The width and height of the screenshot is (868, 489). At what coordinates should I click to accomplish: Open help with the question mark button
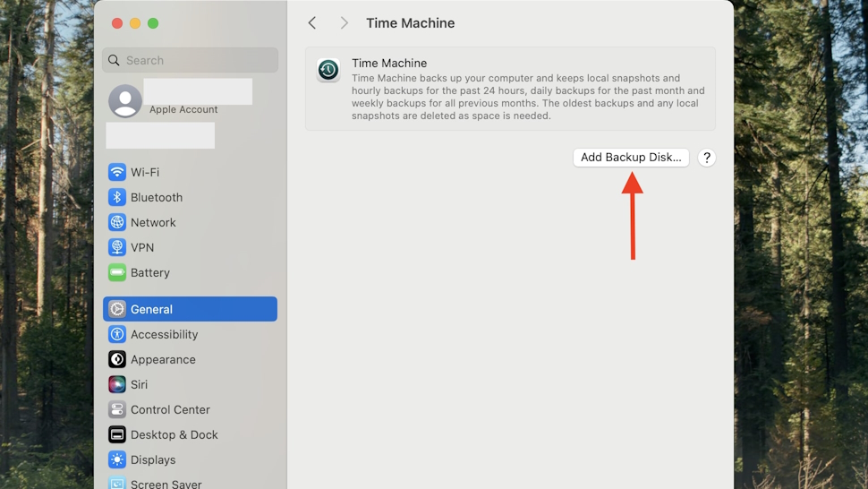pos(707,158)
